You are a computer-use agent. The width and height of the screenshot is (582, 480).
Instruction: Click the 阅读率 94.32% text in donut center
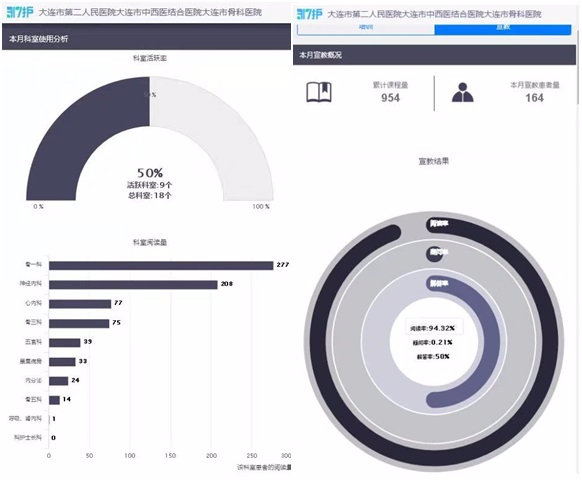click(x=432, y=328)
